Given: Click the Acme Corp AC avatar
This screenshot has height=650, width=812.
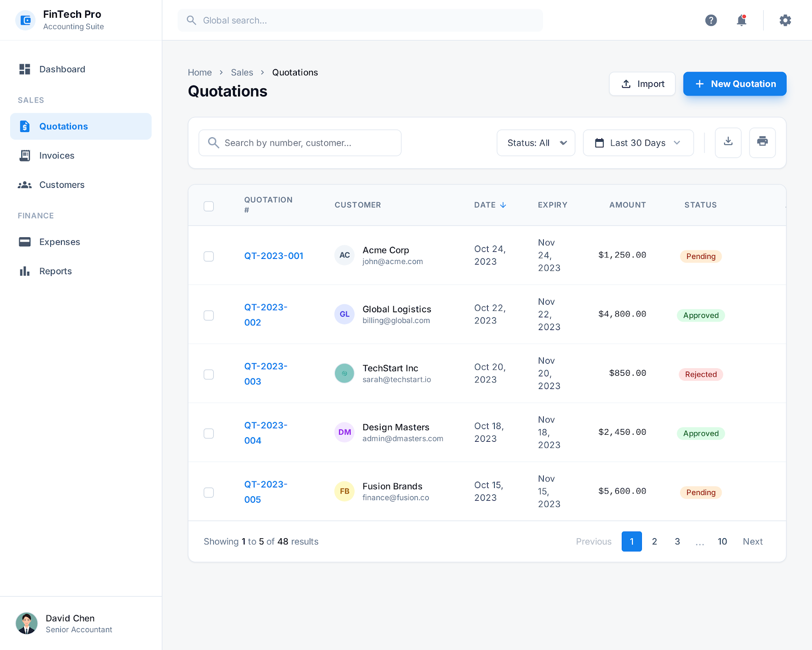Looking at the screenshot, I should 345,255.
